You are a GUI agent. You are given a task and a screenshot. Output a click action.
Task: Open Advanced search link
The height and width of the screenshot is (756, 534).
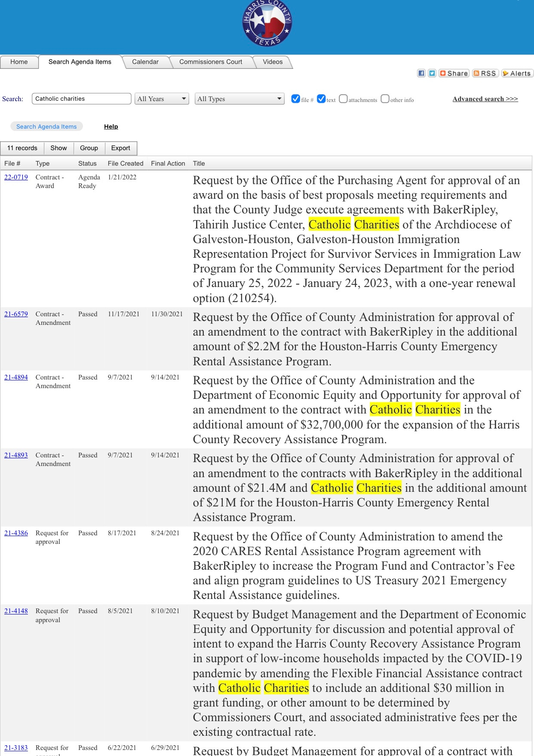[x=485, y=99]
